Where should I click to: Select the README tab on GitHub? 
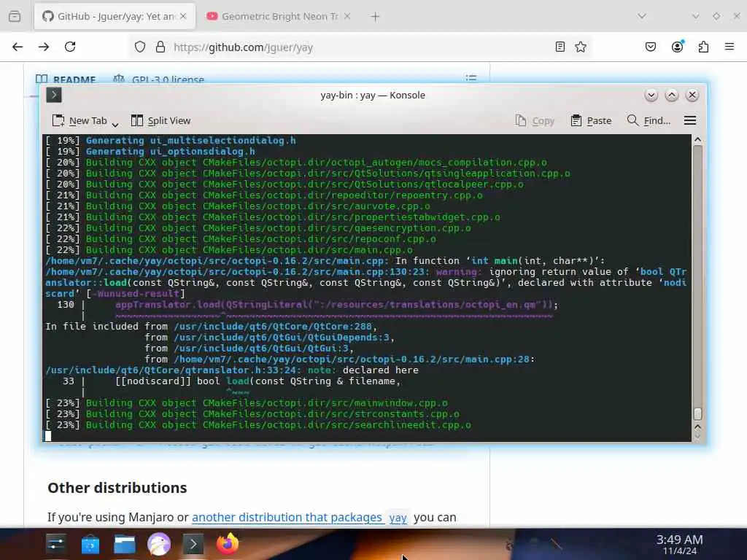coord(66,79)
